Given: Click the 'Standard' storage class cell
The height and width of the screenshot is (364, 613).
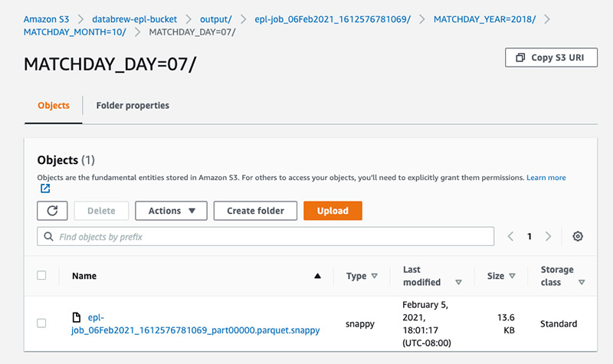Looking at the screenshot, I should (559, 323).
